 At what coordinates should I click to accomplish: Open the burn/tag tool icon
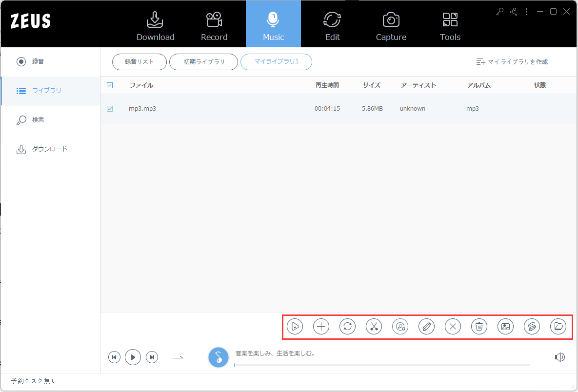pyautogui.click(x=532, y=326)
